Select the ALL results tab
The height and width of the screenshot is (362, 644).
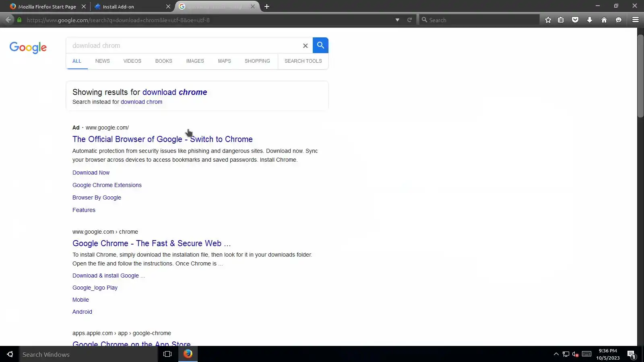click(x=77, y=61)
